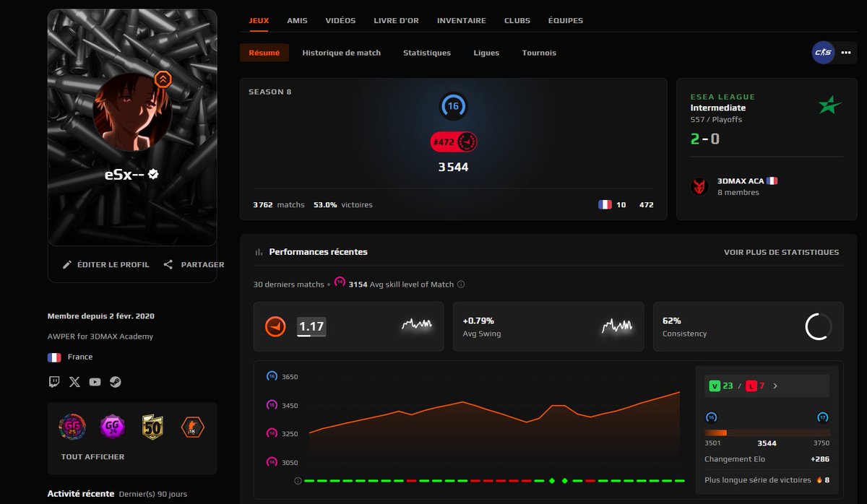Screen dimensions: 867x504
Task: Click the Elo progress bar between 3501 and 3750
Action: (767, 433)
